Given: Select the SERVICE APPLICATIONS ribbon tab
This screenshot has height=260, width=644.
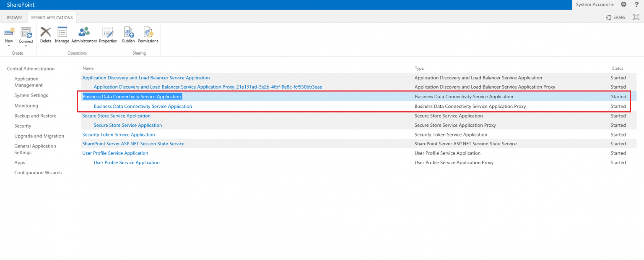Looking at the screenshot, I should pyautogui.click(x=52, y=17).
